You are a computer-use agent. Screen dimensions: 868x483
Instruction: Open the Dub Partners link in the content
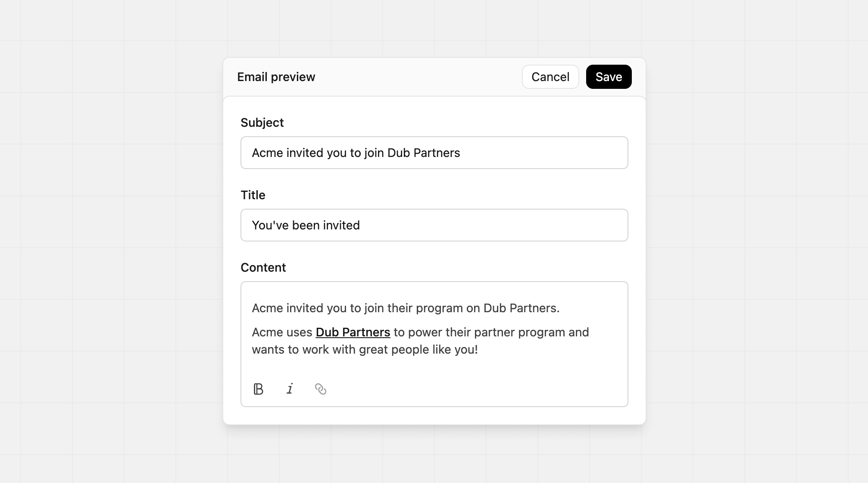point(353,332)
